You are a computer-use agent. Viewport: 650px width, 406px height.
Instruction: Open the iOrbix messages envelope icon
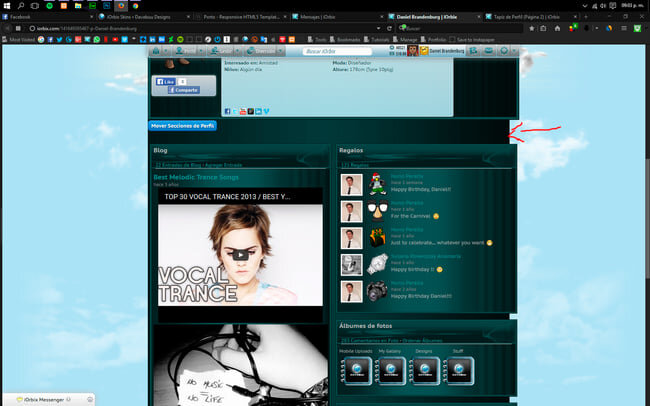tap(489, 51)
